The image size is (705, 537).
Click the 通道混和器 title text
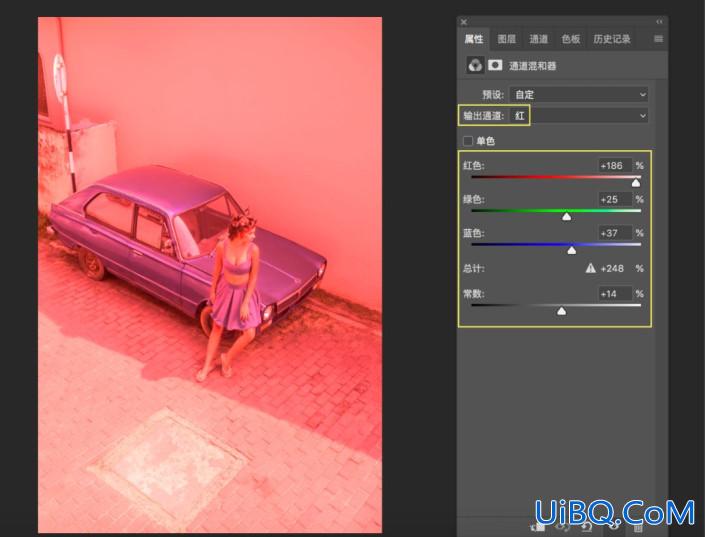pos(532,66)
